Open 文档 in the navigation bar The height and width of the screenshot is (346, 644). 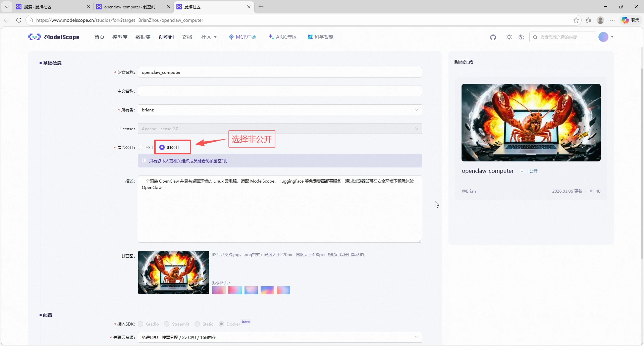click(187, 37)
